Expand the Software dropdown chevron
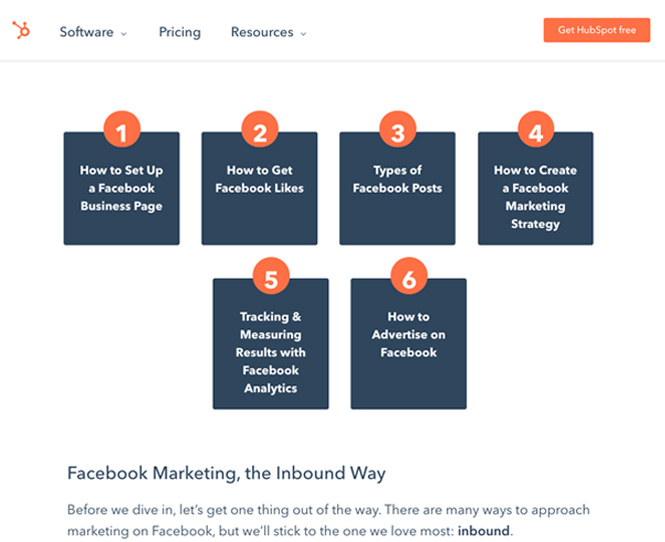 click(x=124, y=34)
